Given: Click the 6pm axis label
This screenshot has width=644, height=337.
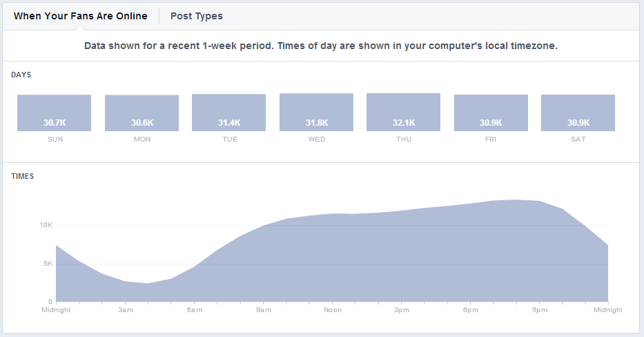Looking at the screenshot, I should 470,310.
